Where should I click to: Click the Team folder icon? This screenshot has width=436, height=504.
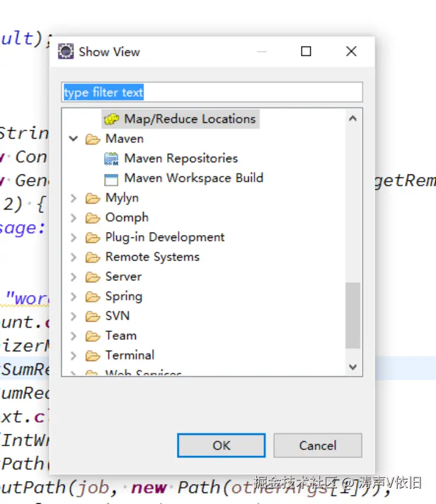click(93, 336)
